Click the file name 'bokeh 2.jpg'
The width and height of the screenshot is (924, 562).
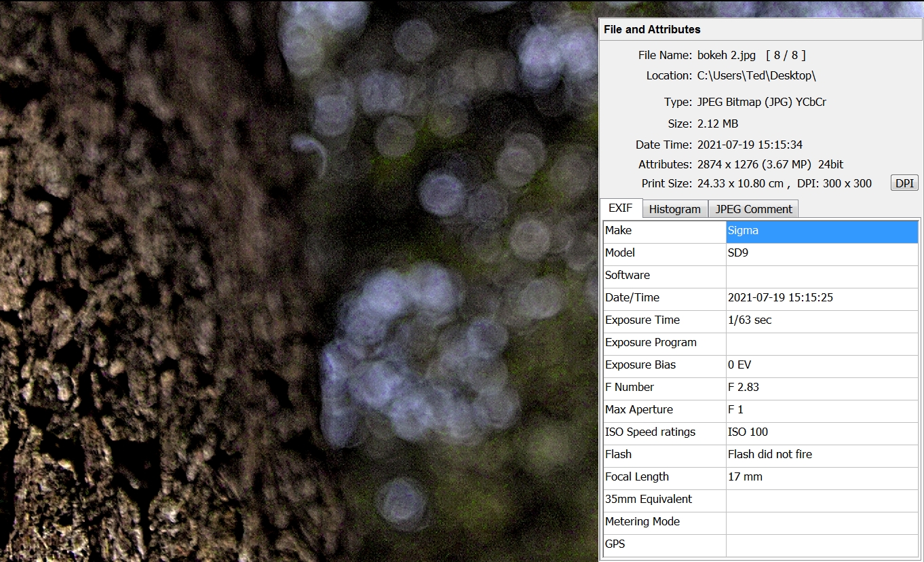point(727,56)
